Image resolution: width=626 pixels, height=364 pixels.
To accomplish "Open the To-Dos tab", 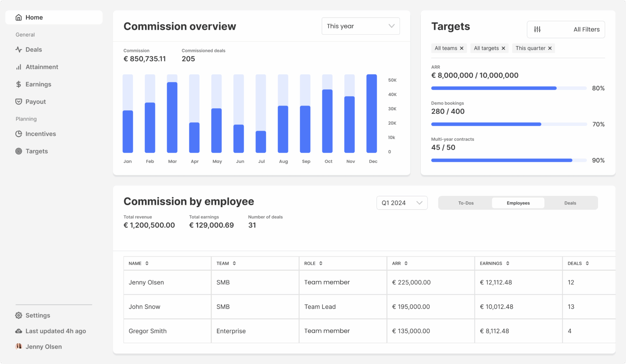I will [466, 203].
